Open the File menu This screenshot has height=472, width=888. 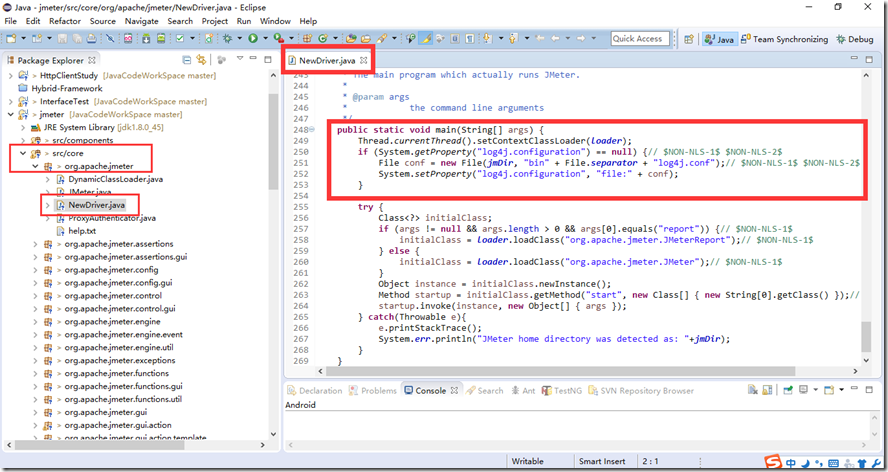(11, 21)
